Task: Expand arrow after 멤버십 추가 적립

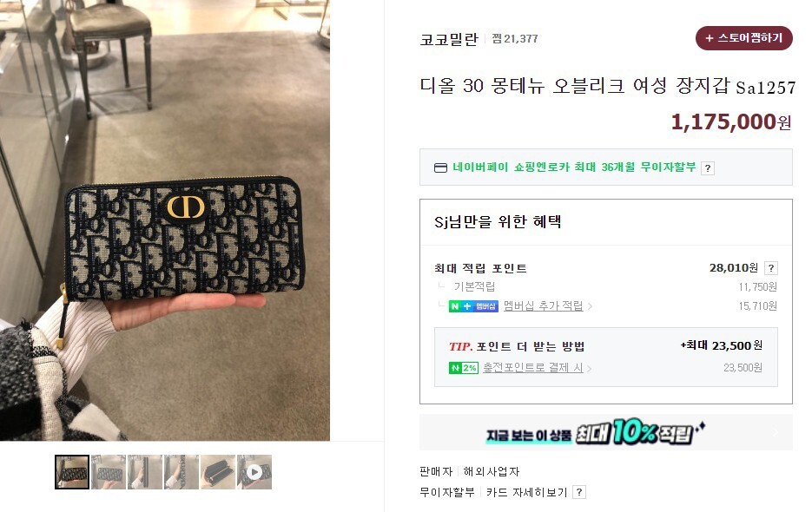Action: tap(590, 307)
